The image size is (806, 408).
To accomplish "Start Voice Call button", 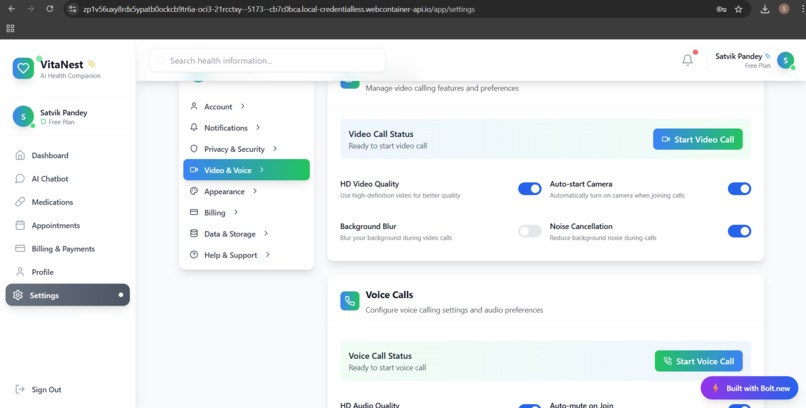I will [699, 361].
